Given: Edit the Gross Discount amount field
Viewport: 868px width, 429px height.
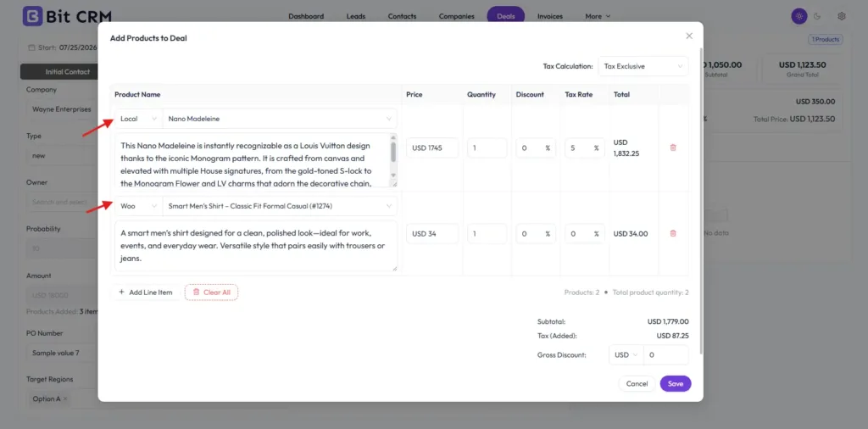Looking at the screenshot, I should pos(666,355).
